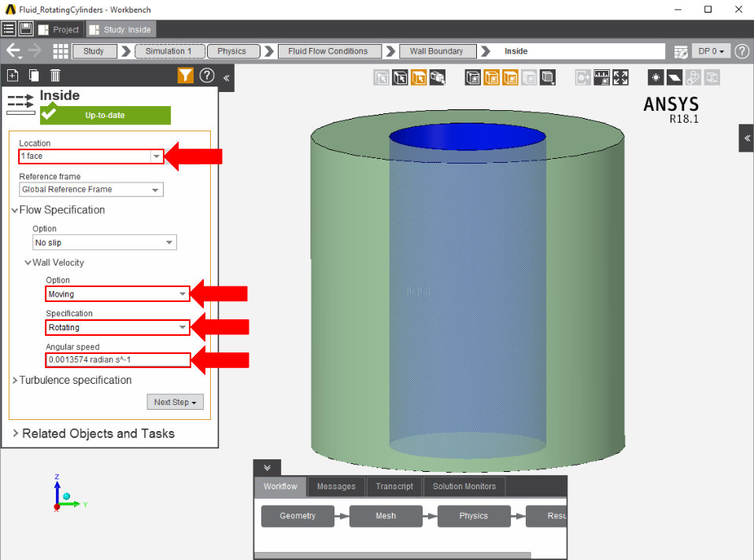Select the Study: Inside tab
The width and height of the screenshot is (754, 560).
(120, 29)
